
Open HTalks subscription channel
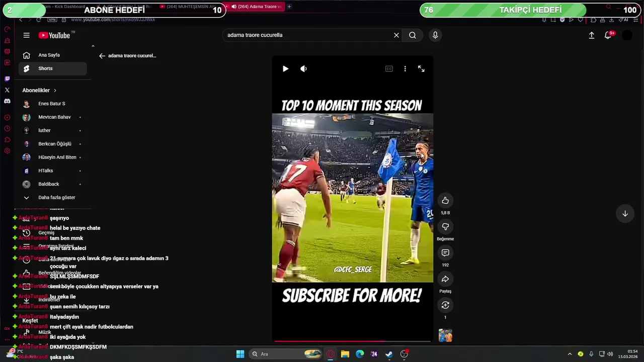tap(53, 171)
